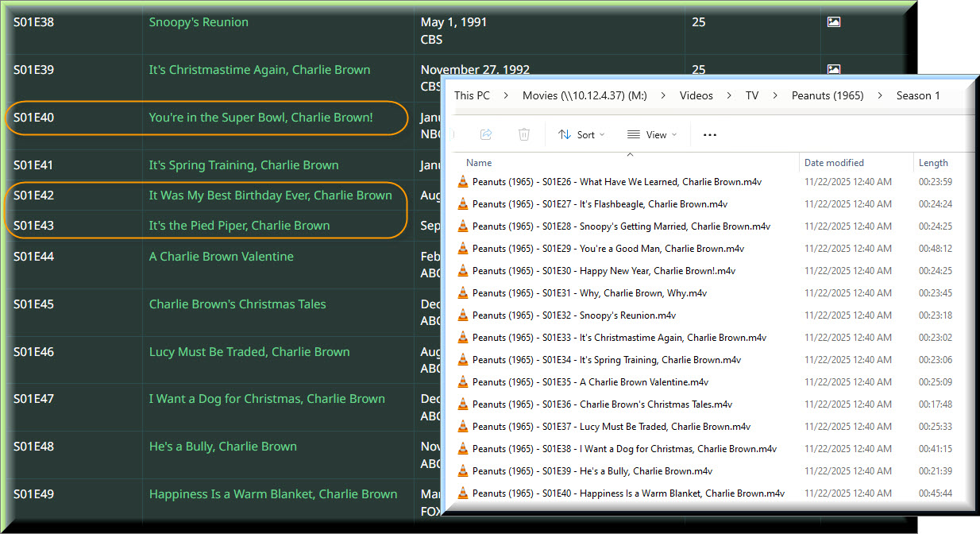The image size is (980, 534).
Task: Select file S01E27 It's Flashbeagle name
Action: (x=600, y=204)
